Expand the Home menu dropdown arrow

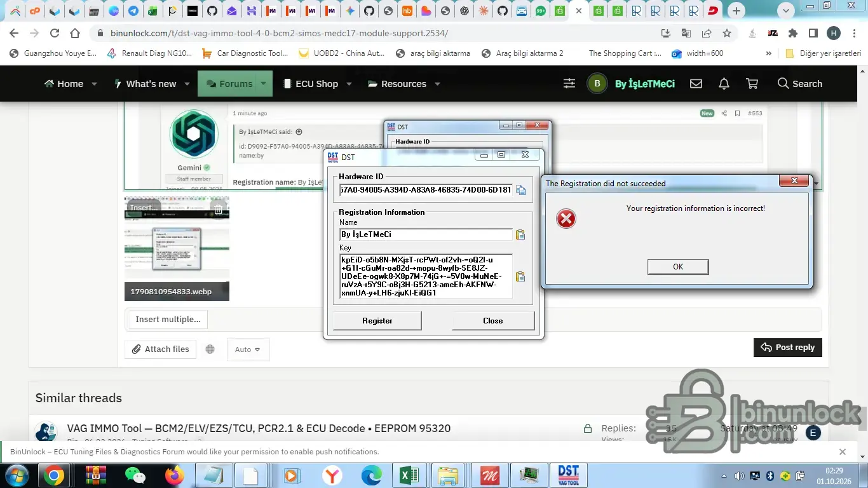click(94, 84)
